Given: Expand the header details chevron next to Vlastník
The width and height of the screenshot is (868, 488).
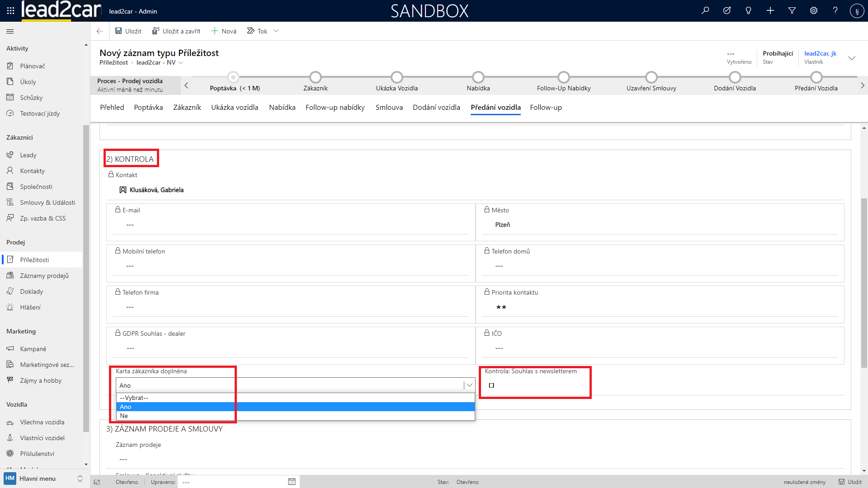Looking at the screenshot, I should coord(852,58).
